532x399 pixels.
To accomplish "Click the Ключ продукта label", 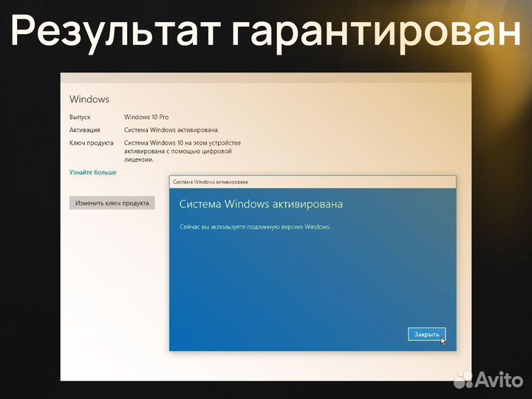I will [x=92, y=143].
